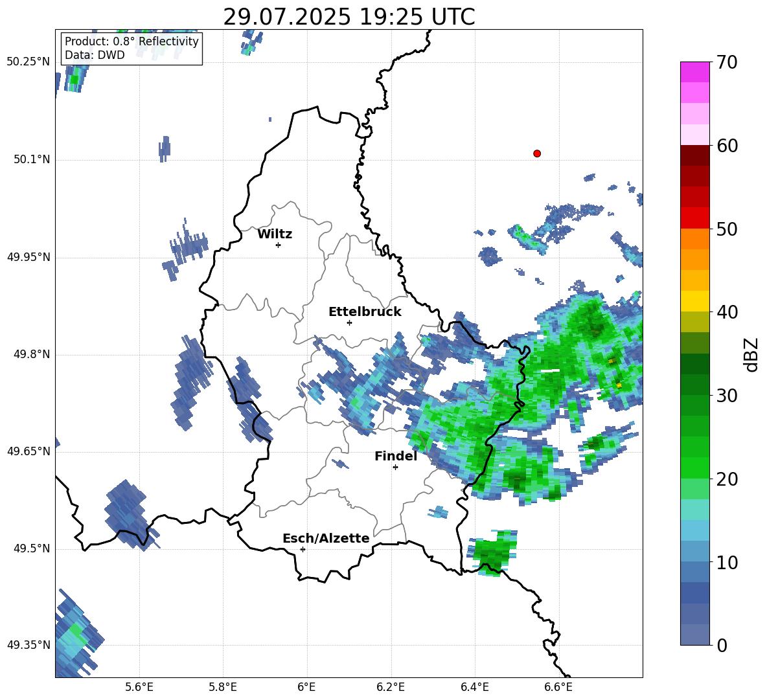Click the 40 value on the colorbar

pyautogui.click(x=726, y=312)
